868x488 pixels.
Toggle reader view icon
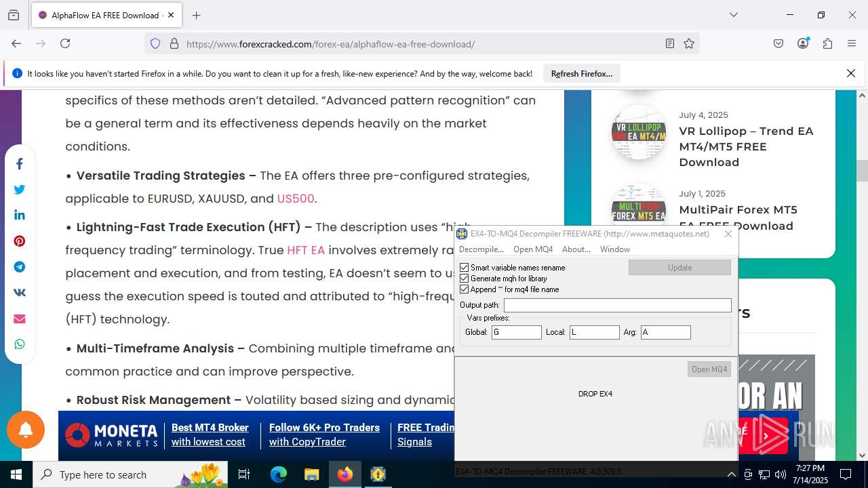(x=670, y=43)
